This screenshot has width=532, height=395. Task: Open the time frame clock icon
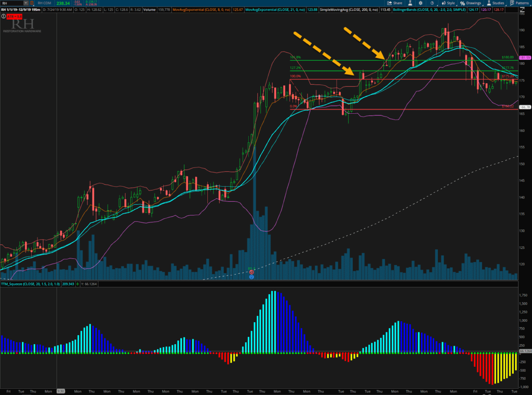tap(432, 3)
